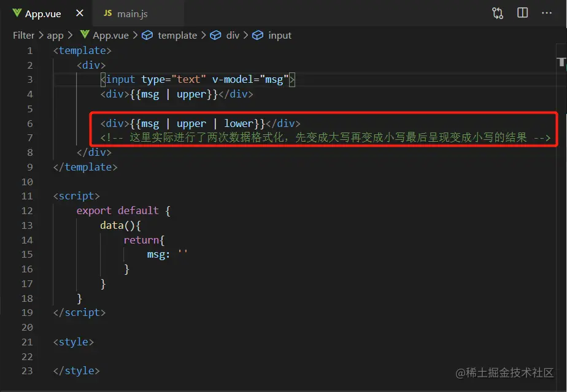Click the Vue logo icon on App.vue tab
This screenshot has height=392, width=567.
tap(17, 13)
